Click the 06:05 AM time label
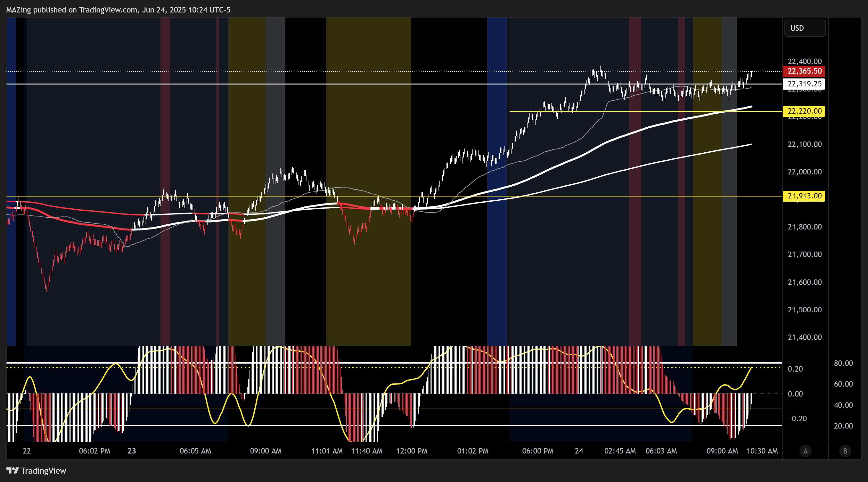The image size is (868, 482). tap(195, 451)
